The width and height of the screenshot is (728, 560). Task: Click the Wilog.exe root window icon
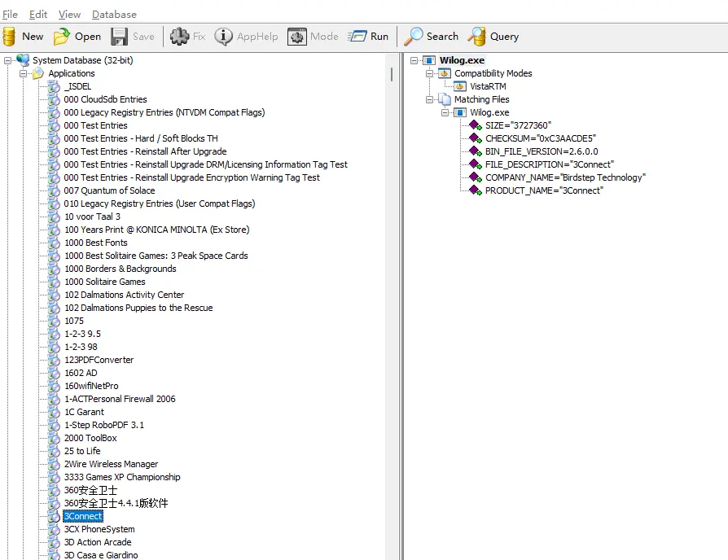(429, 60)
